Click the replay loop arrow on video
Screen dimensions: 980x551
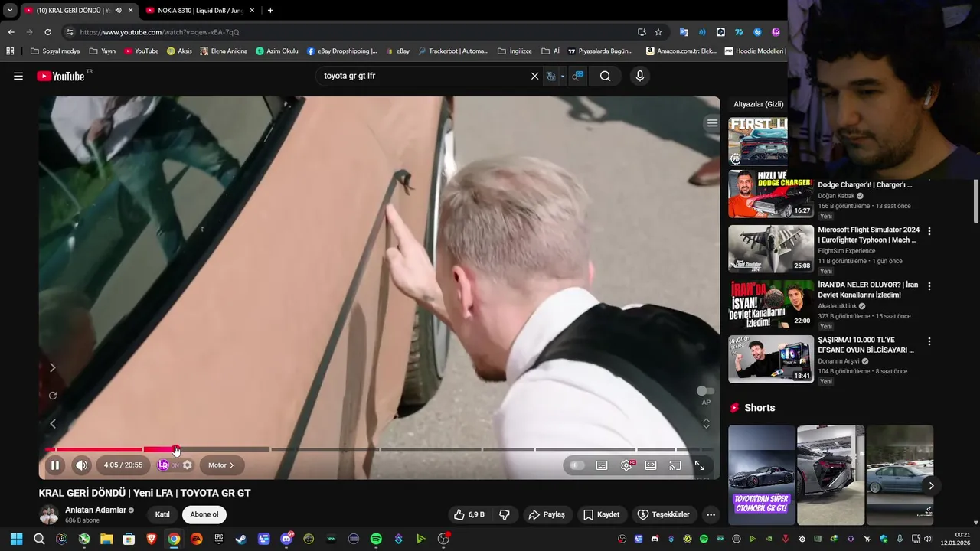pyautogui.click(x=53, y=396)
